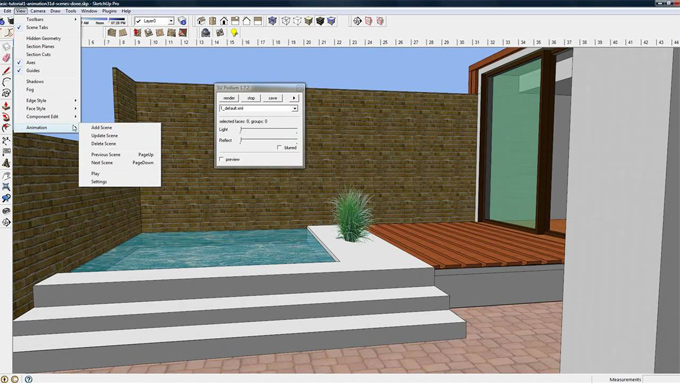Enable Wireframe face style cube
The width and height of the screenshot is (680, 383).
click(286, 21)
